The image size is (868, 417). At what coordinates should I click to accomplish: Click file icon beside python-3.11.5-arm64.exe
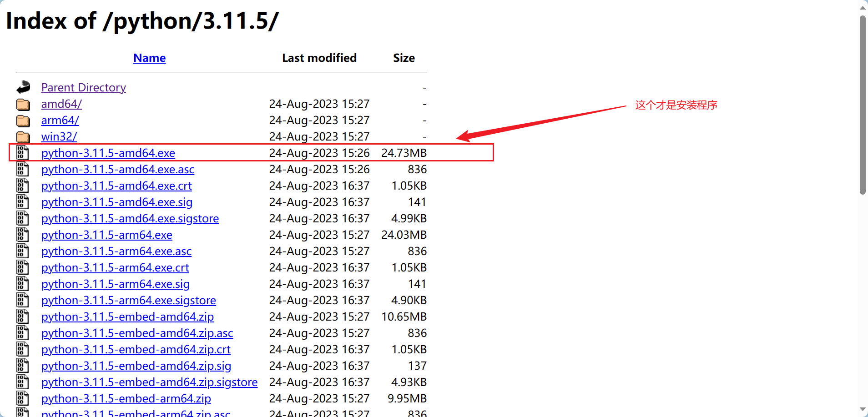23,235
